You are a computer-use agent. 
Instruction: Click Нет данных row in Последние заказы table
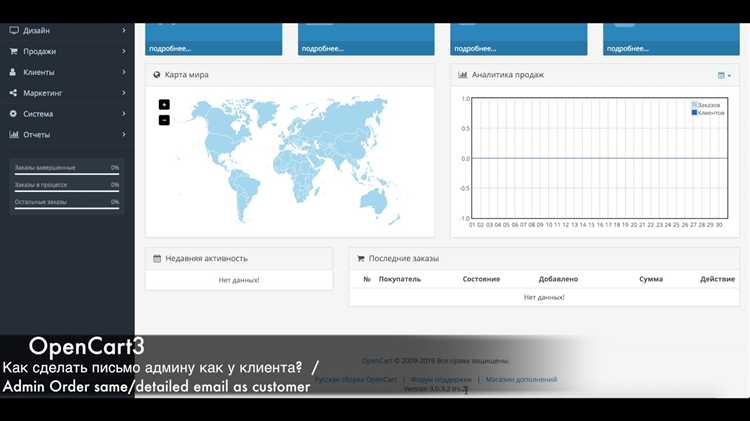544,297
